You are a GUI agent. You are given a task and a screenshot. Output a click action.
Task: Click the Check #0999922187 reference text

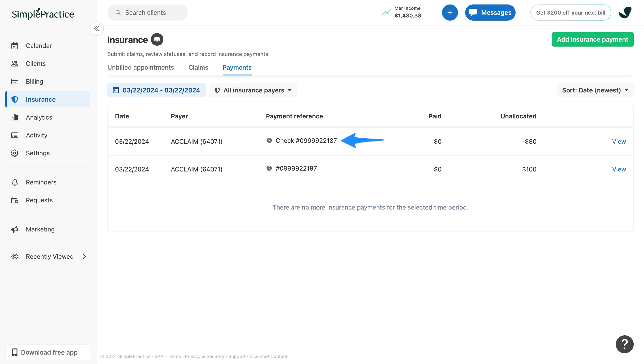(x=306, y=141)
